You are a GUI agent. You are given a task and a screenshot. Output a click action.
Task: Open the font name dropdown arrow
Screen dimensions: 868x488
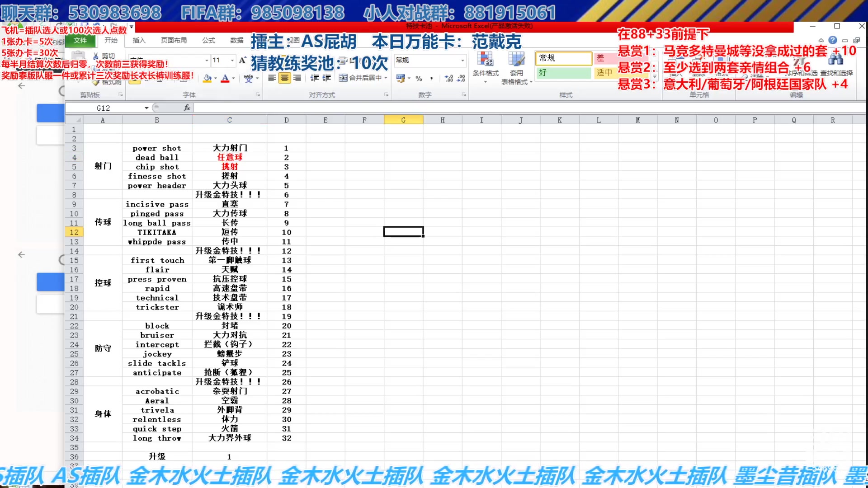[207, 60]
